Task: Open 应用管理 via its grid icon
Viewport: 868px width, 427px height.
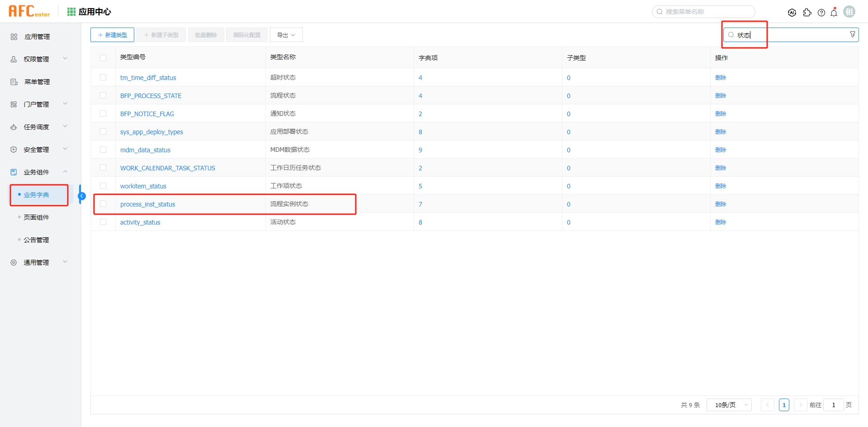Action: (x=13, y=37)
